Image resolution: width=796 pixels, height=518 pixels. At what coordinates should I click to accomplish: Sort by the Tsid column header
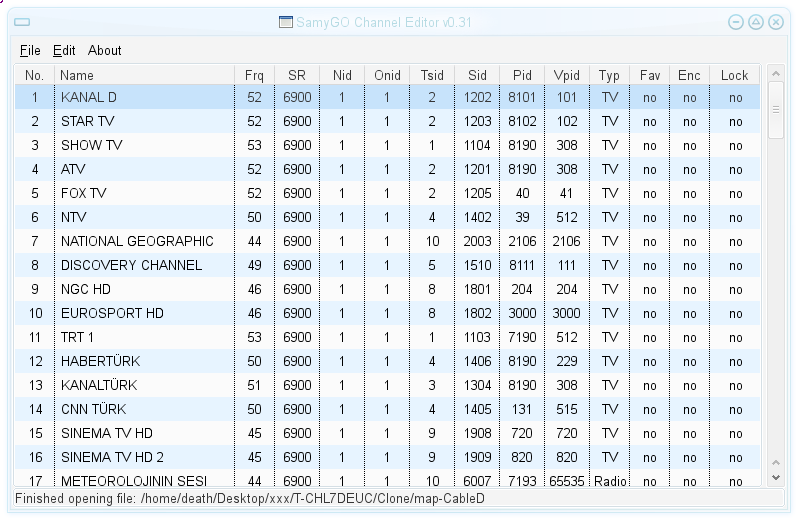[x=432, y=75]
